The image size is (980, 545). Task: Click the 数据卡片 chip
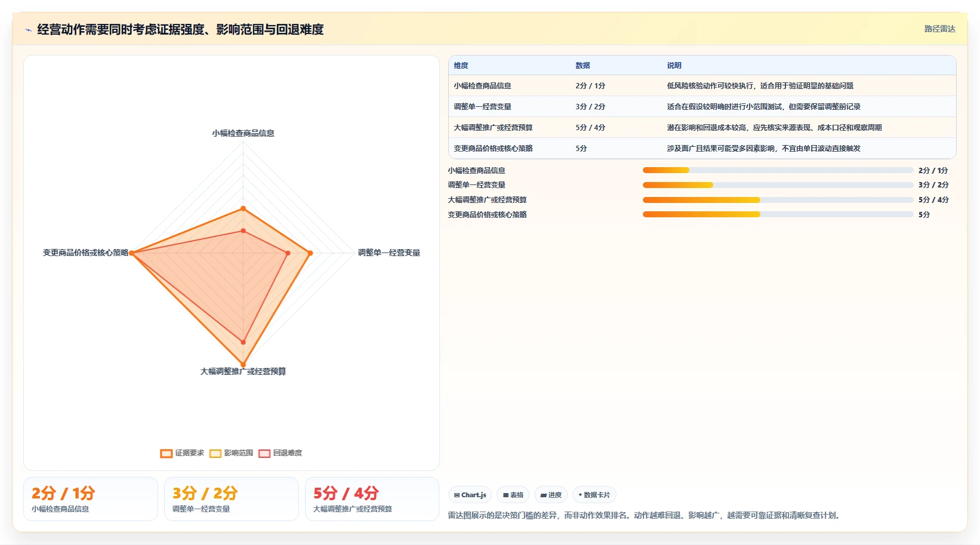(594, 495)
